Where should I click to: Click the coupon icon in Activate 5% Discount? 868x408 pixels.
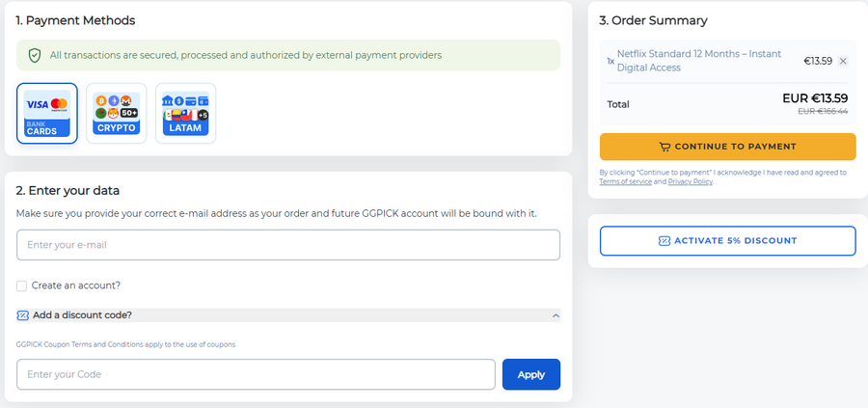point(664,240)
